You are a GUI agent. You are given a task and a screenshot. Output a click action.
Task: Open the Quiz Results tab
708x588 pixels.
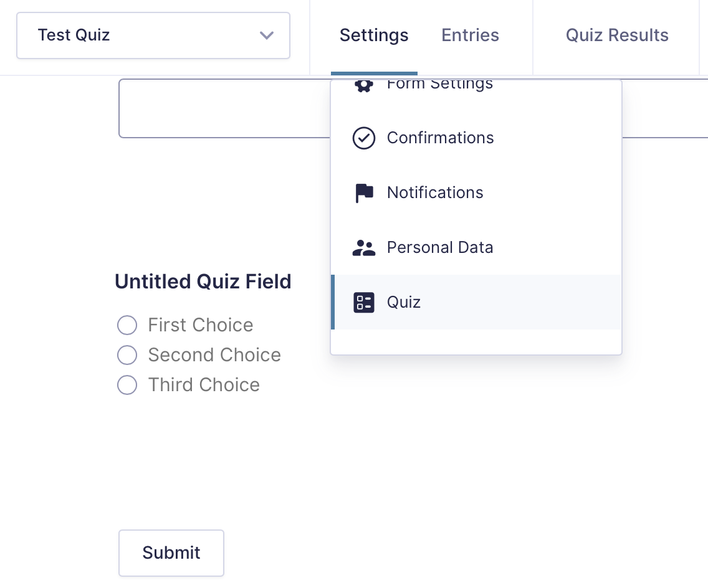click(617, 36)
